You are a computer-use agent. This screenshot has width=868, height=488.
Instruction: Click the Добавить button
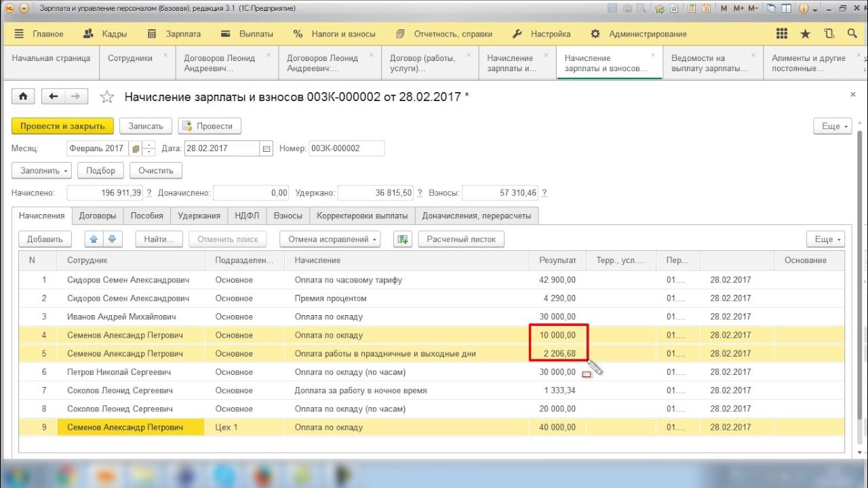(45, 239)
